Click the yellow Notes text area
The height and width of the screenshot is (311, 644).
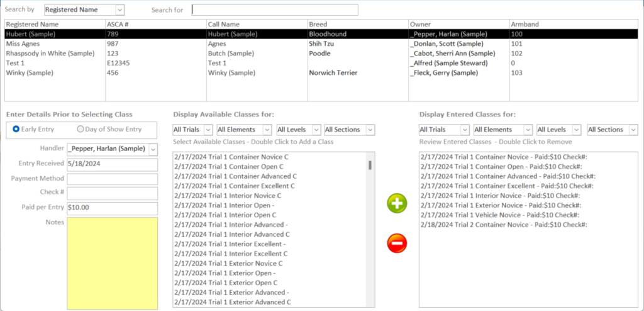pos(112,263)
